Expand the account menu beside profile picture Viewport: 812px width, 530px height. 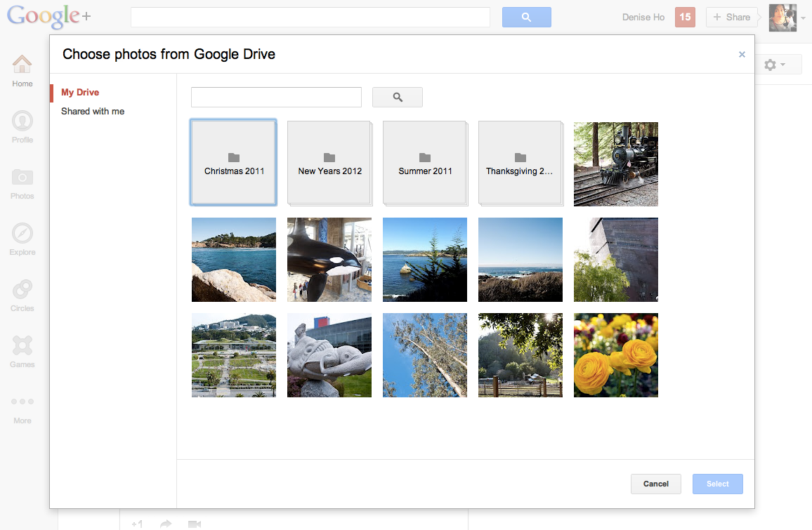pyautogui.click(x=802, y=18)
